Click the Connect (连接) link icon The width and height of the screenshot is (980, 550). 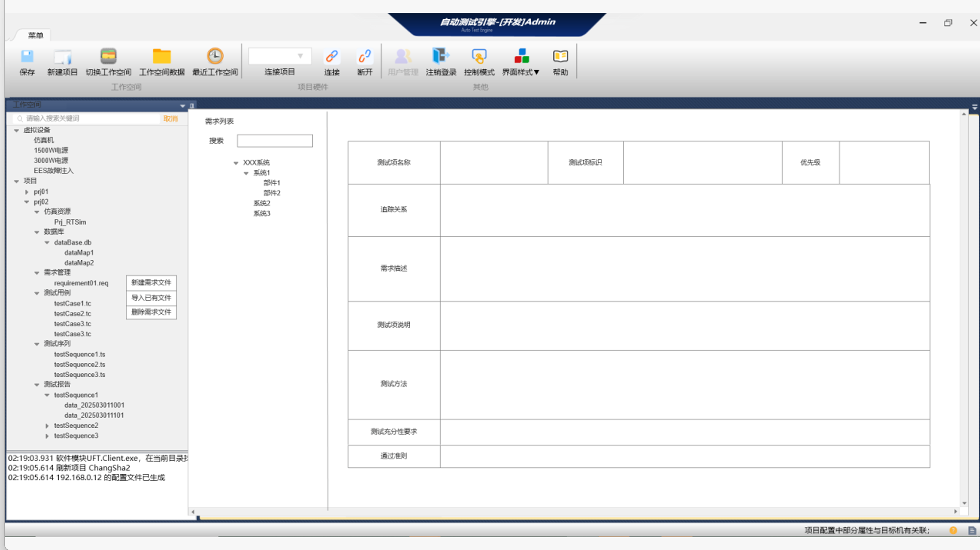pyautogui.click(x=332, y=57)
